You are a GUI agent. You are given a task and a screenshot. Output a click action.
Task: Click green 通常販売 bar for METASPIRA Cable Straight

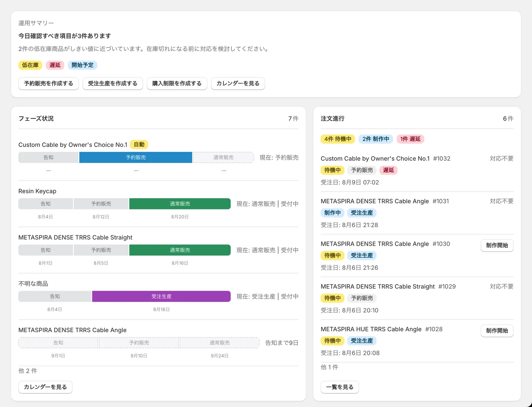click(x=180, y=250)
